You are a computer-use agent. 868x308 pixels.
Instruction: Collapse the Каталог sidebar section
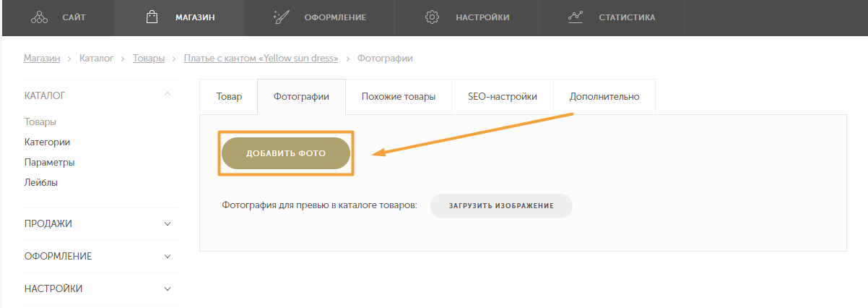pos(168,95)
